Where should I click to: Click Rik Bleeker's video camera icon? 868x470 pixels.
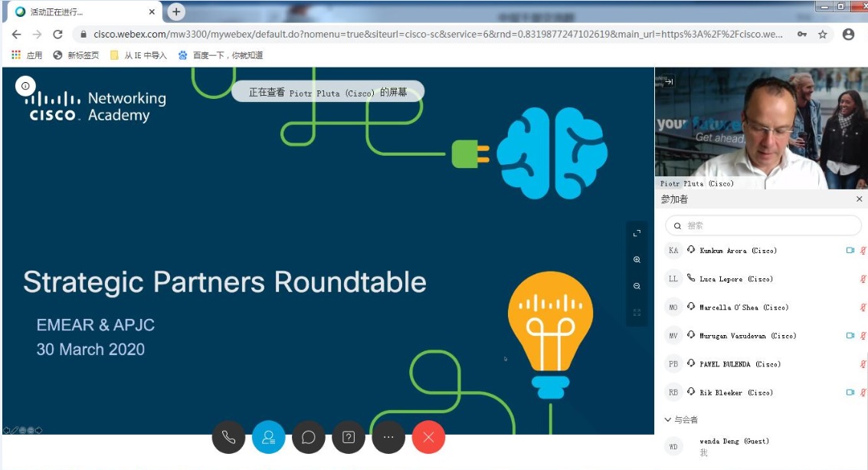(850, 393)
